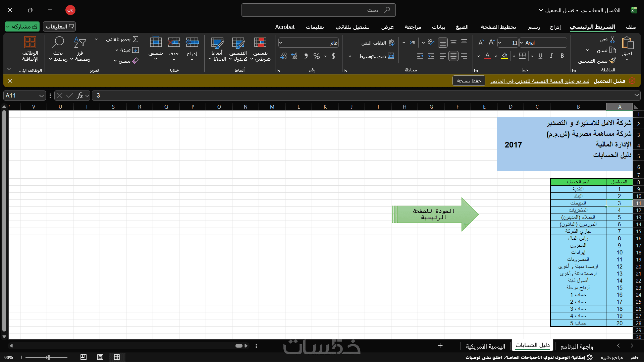Open the Page Layout ribbon tab
The width and height of the screenshot is (644, 362).
[x=498, y=27]
